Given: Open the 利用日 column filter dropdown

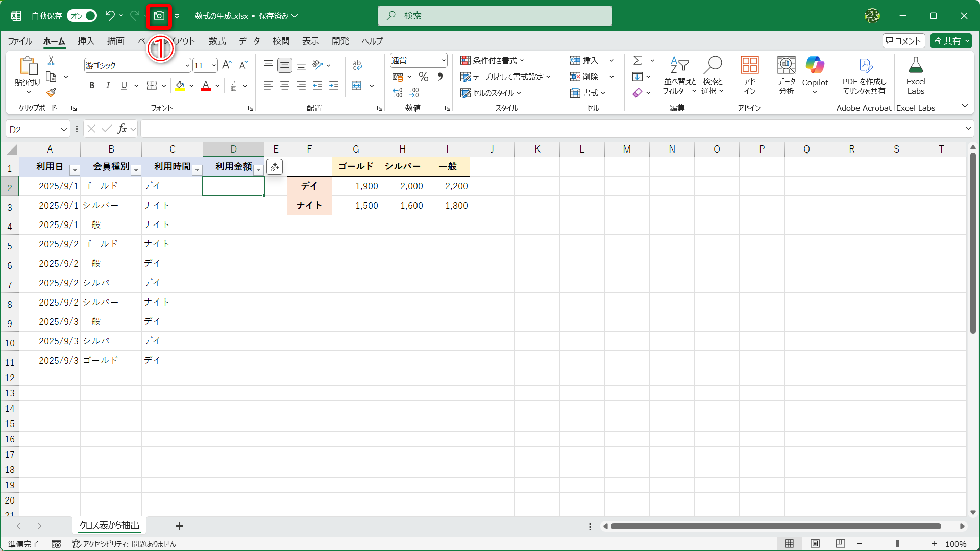Looking at the screenshot, I should [x=75, y=170].
